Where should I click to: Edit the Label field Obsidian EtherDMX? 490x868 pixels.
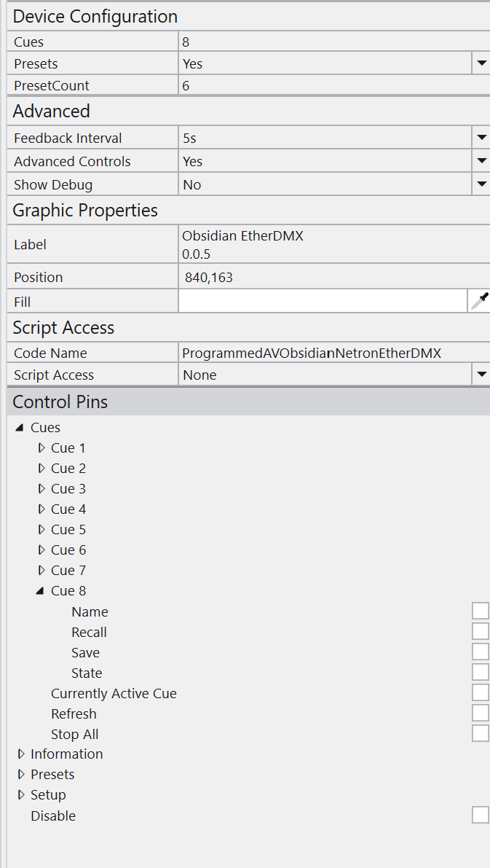(x=334, y=245)
